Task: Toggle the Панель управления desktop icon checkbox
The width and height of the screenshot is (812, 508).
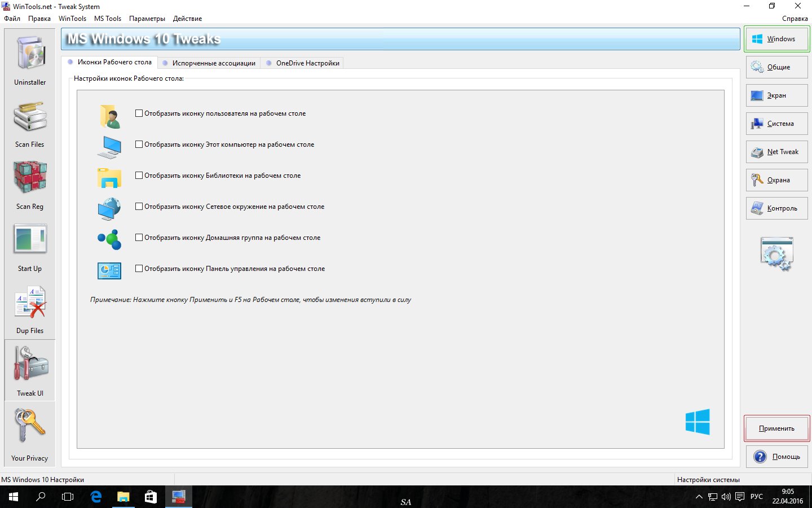Action: 139,269
